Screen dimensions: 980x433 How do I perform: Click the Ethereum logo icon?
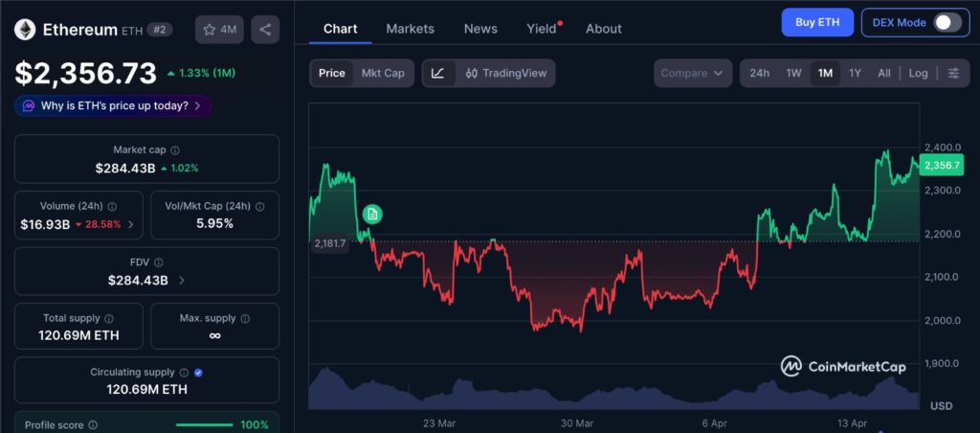coord(26,30)
